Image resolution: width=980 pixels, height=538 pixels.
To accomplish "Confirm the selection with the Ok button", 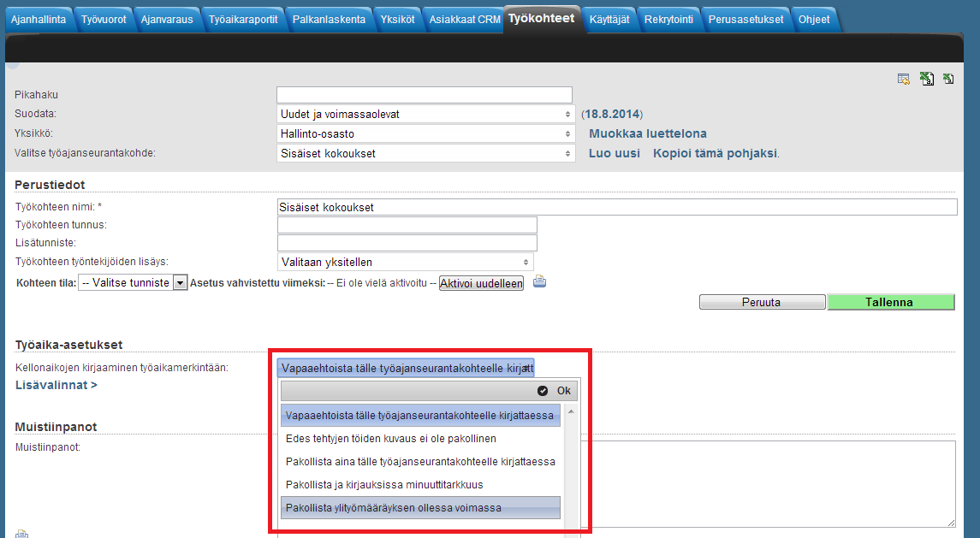I will (x=555, y=391).
